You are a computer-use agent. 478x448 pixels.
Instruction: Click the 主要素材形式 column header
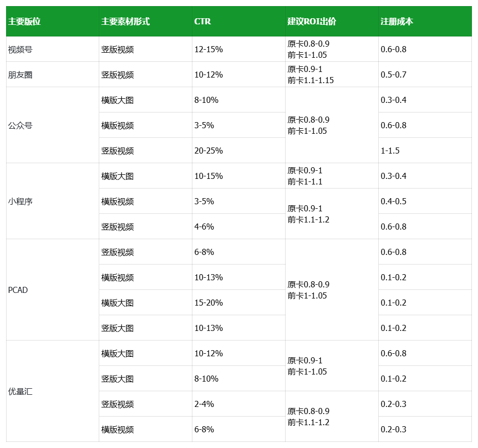[145, 21]
